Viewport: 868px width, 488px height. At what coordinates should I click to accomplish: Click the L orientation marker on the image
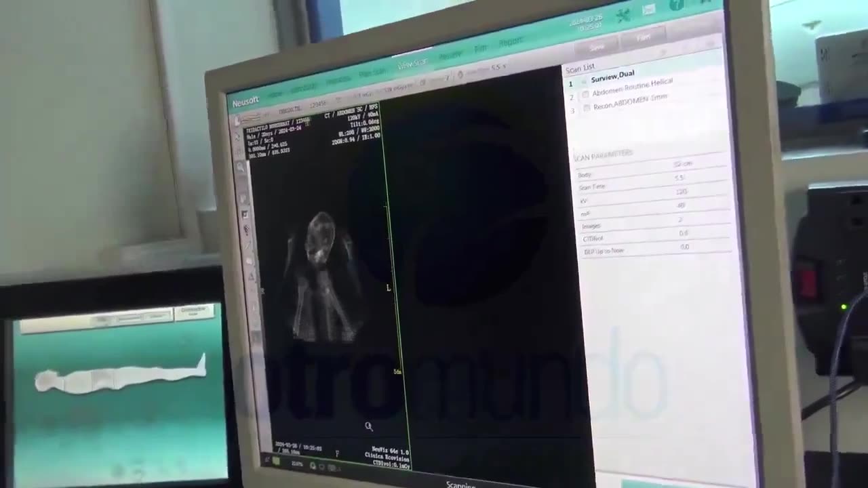pos(389,288)
